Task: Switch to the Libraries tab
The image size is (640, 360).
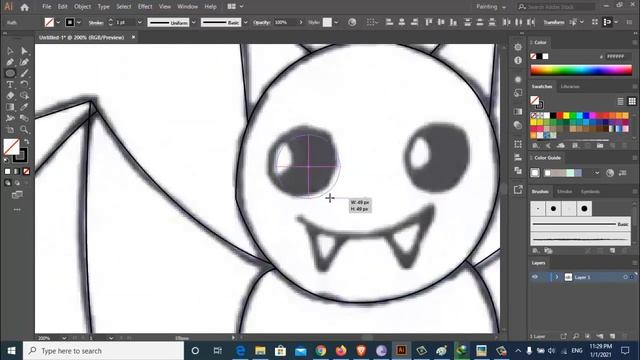Action: (570, 87)
